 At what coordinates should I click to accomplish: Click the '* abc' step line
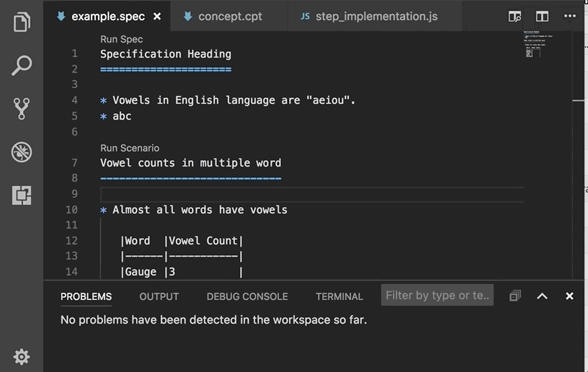[x=116, y=116]
